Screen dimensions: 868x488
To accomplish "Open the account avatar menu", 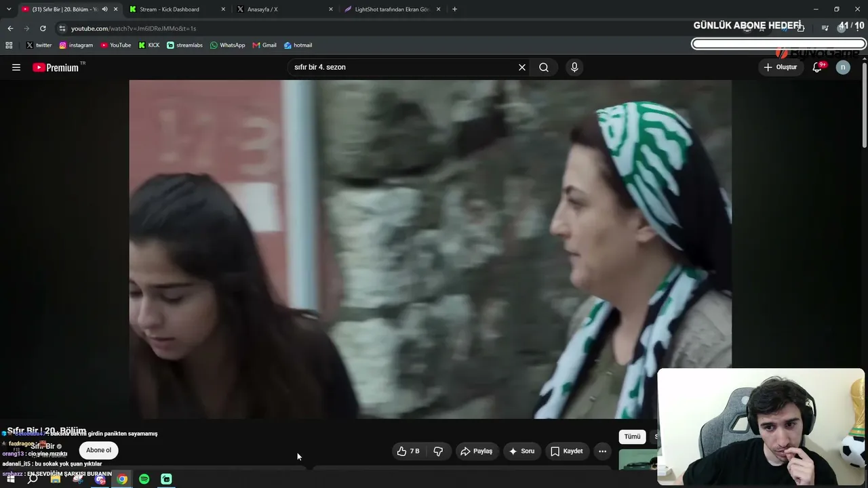I will pos(843,67).
